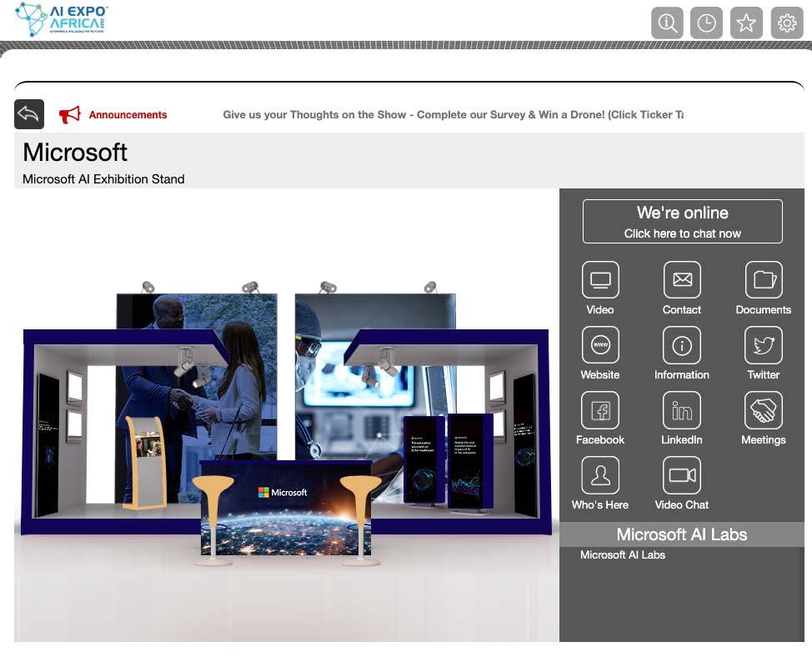Open the Video icon
The image size is (812, 667).
click(600, 279)
